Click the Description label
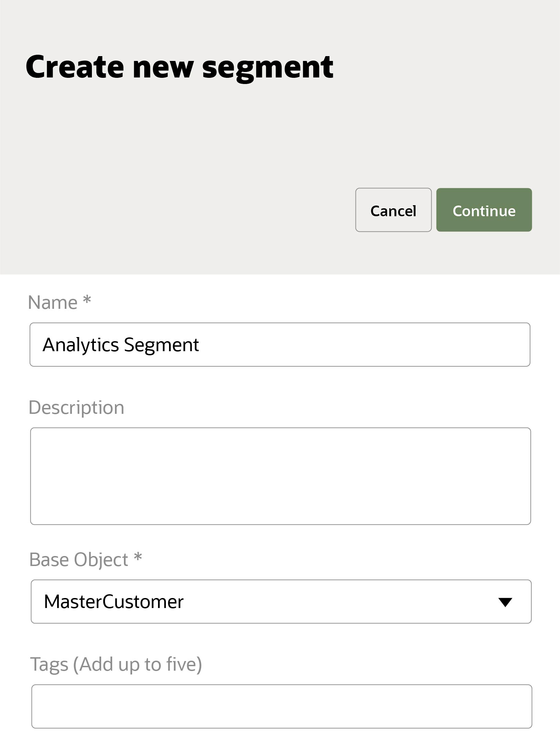 [76, 408]
